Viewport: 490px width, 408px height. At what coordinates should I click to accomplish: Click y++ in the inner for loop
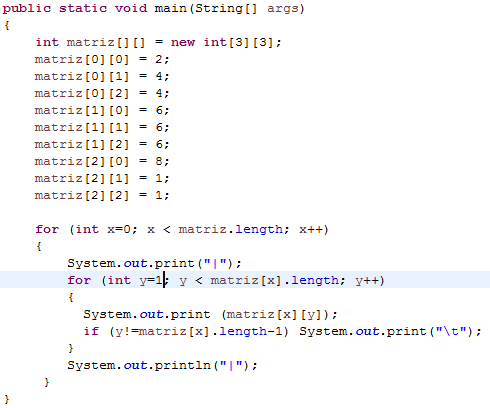[370, 280]
